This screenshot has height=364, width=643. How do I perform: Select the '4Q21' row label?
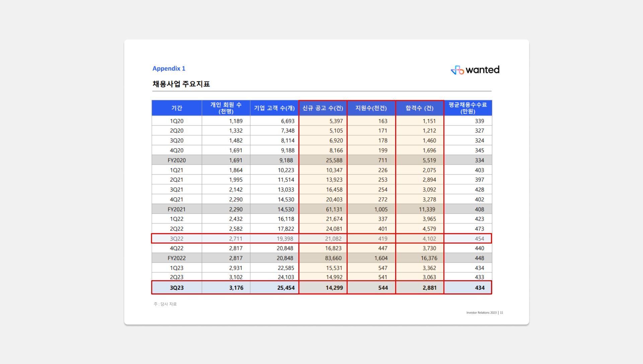(x=177, y=200)
